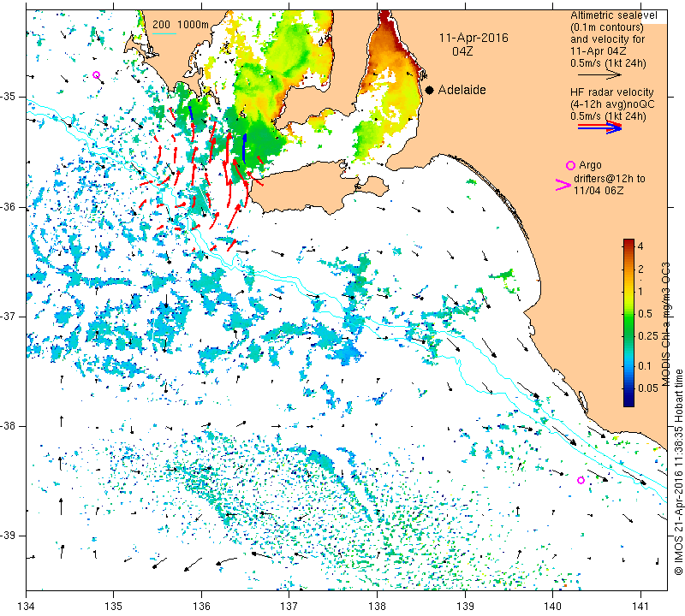Click the latitude axis label -37
685x616 pixels.
pos(9,316)
